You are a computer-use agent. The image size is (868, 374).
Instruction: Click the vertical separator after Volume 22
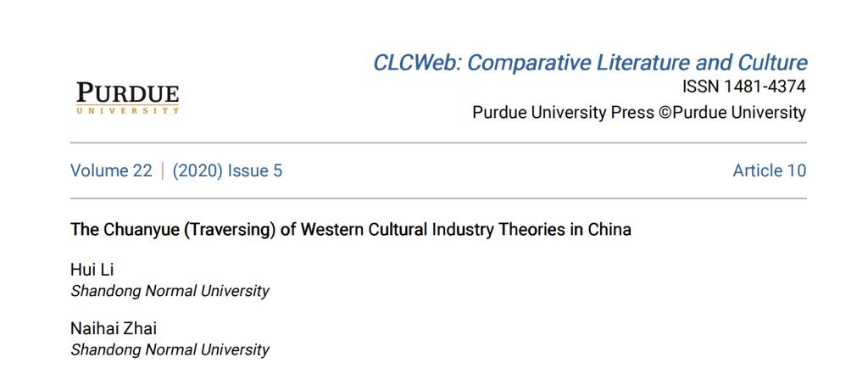tap(162, 170)
